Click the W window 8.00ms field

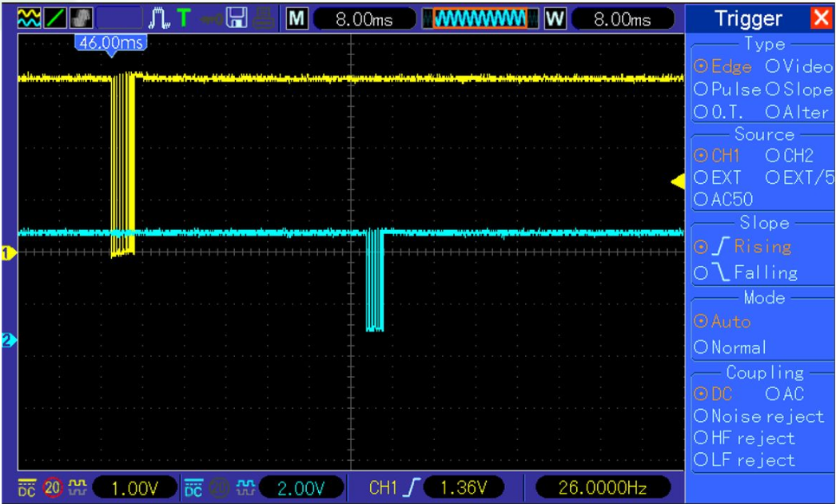pos(622,19)
